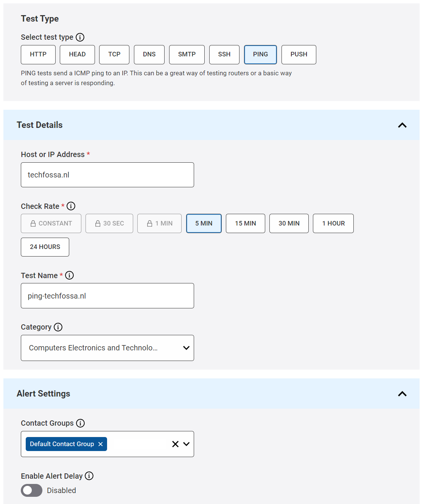Click the Contact Groups info icon

80,423
